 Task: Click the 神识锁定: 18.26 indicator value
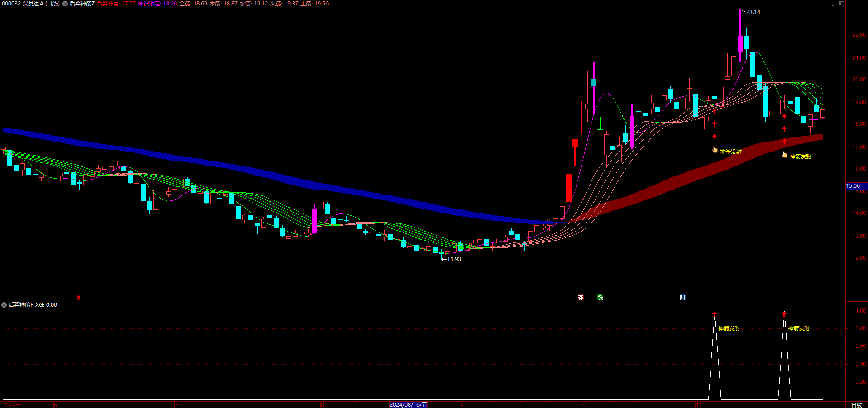coord(157,4)
